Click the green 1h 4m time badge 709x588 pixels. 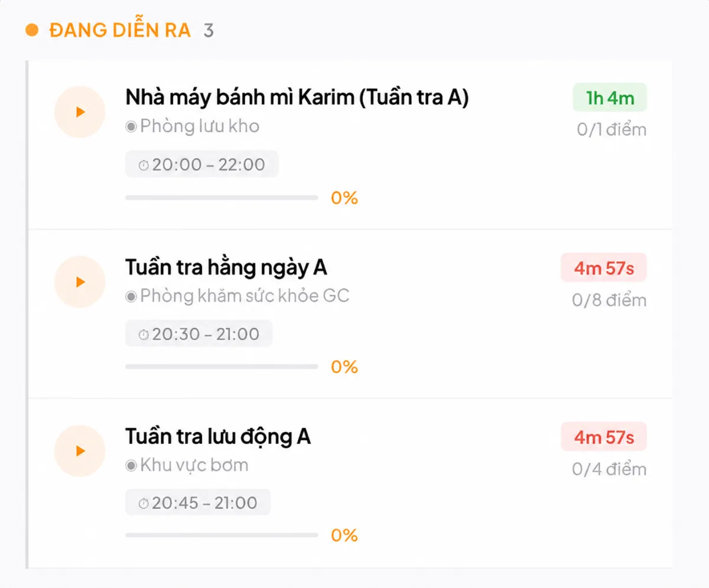click(x=610, y=97)
